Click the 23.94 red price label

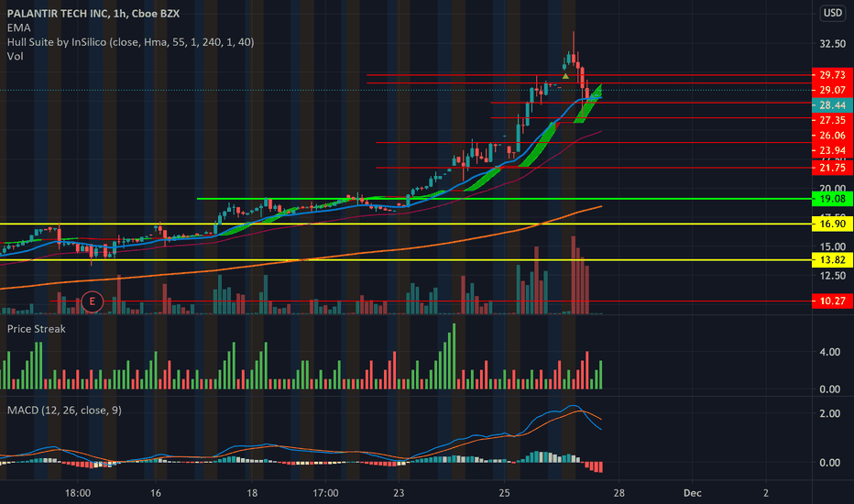coord(832,150)
